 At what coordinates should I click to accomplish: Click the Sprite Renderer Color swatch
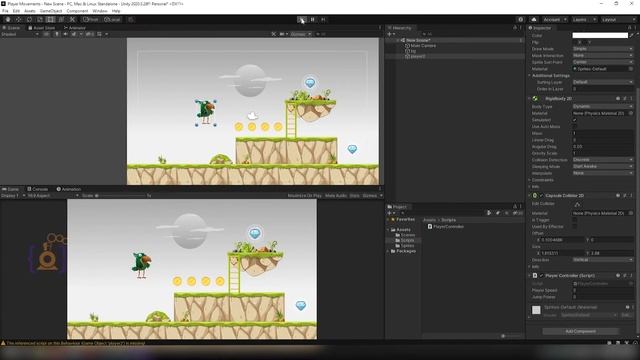600,36
